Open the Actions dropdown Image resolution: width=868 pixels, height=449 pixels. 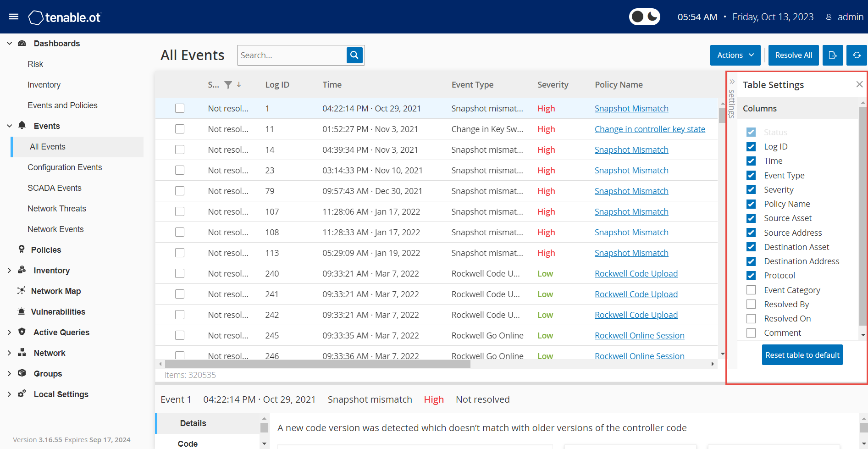(735, 55)
